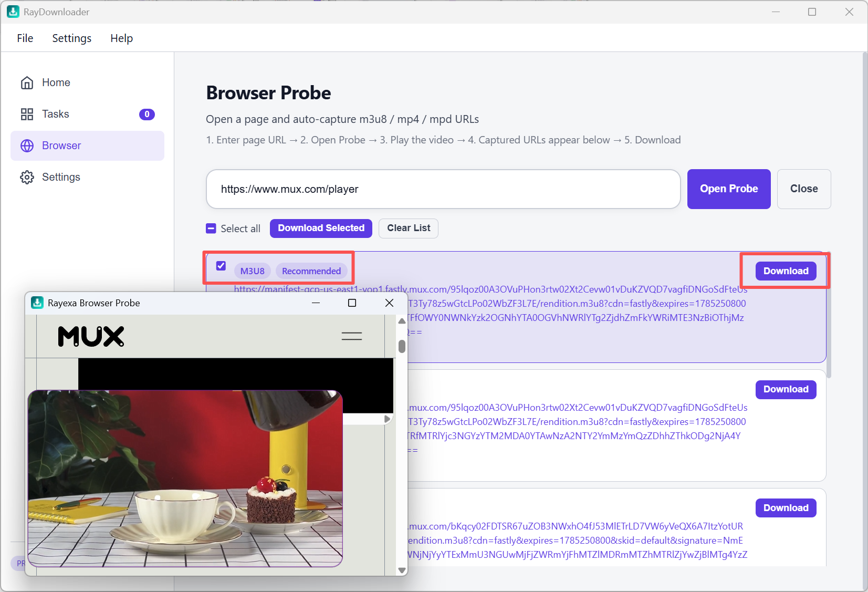Minimize the RayDownloader main window
868x592 pixels.
coord(776,12)
